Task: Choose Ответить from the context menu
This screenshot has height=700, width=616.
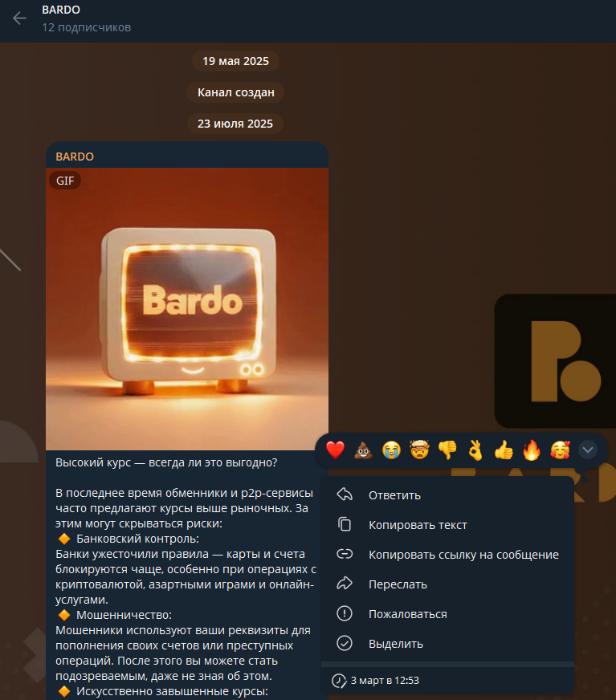Action: (447, 495)
